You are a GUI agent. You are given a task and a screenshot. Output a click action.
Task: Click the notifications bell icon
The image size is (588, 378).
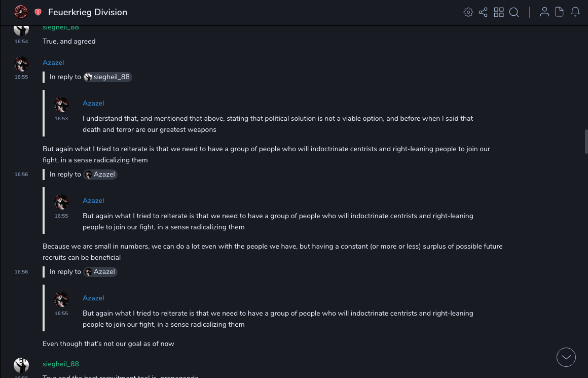575,12
